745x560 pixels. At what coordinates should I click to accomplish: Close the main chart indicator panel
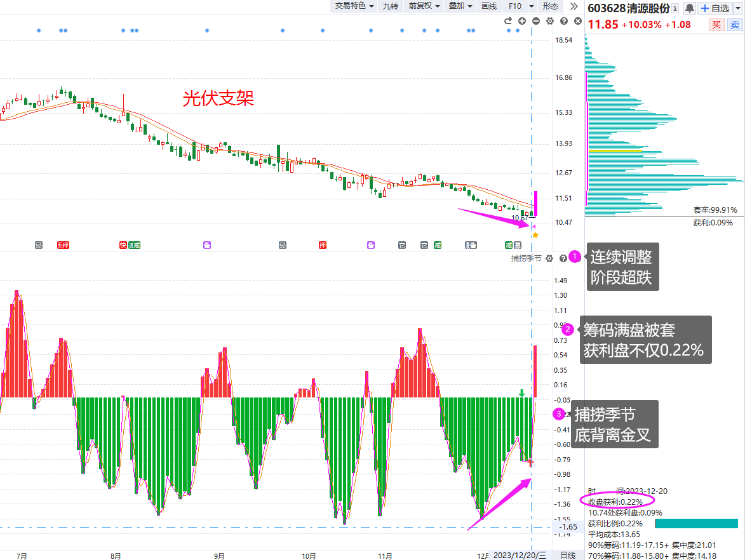coord(578,21)
